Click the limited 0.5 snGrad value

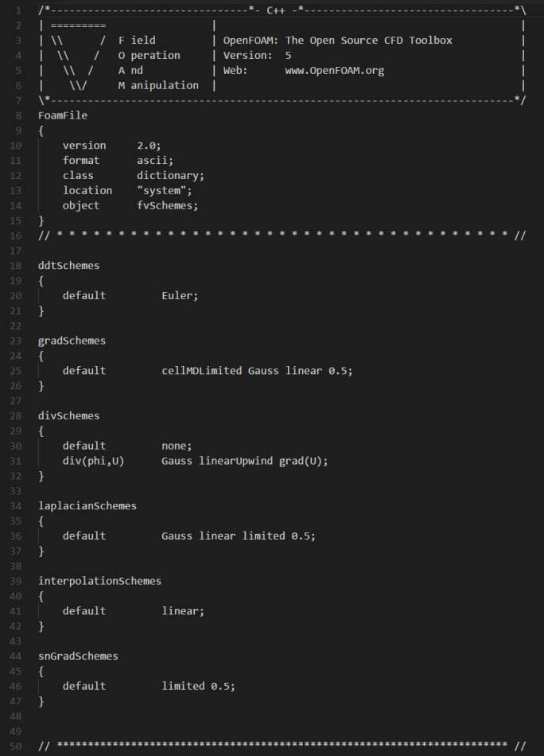coord(198,686)
